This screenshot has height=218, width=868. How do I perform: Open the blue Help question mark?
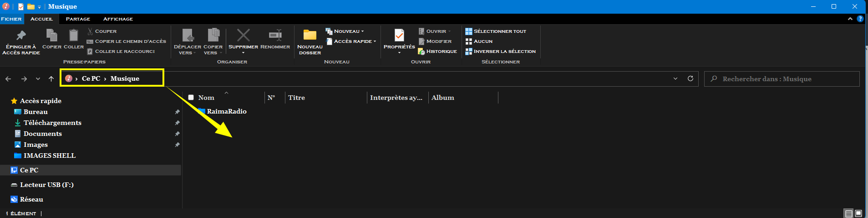pos(860,19)
